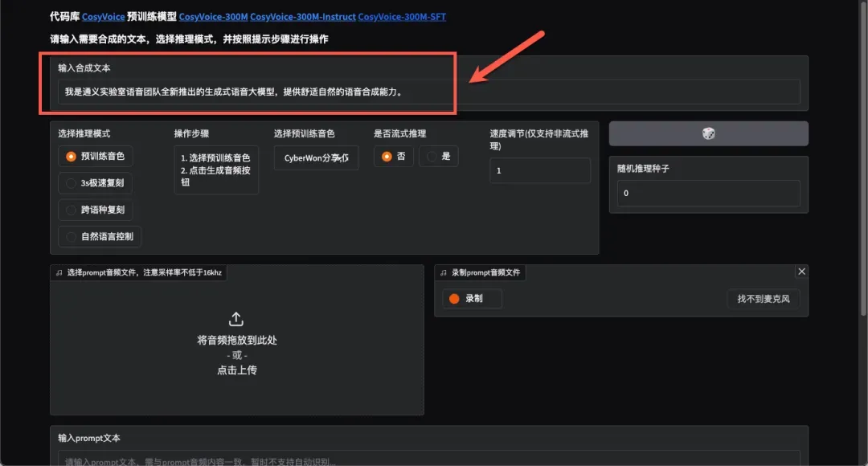Enable streaming inference with 是

(x=432, y=157)
